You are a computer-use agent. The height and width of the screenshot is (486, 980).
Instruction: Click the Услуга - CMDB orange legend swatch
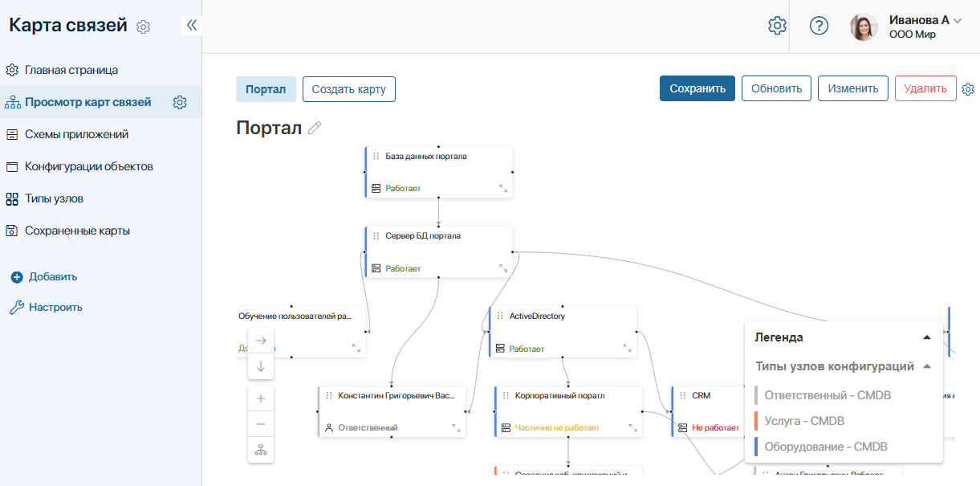[756, 421]
